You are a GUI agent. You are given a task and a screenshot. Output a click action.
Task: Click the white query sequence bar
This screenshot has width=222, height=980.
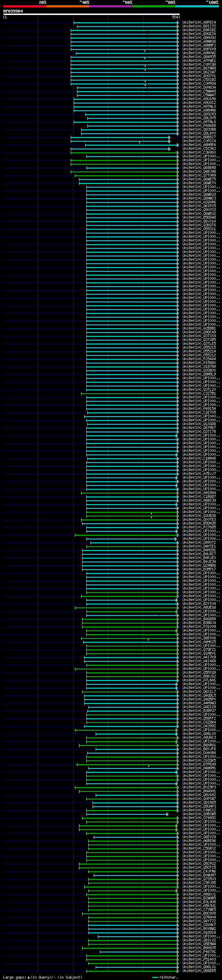click(x=92, y=15)
